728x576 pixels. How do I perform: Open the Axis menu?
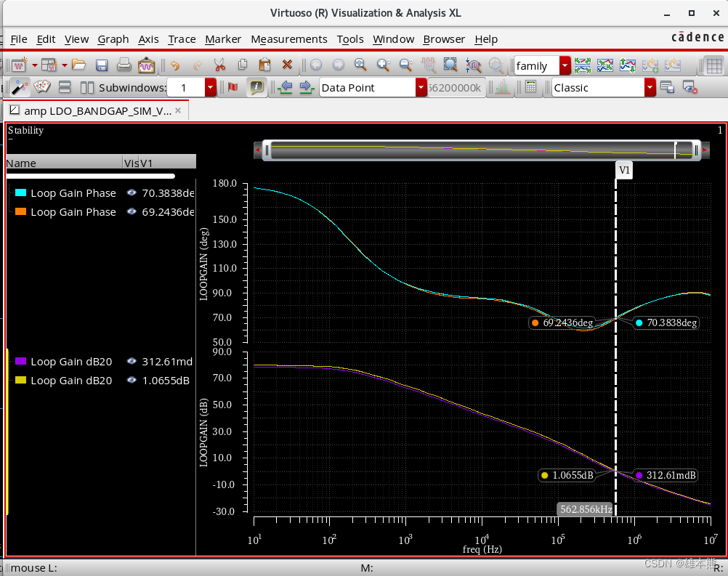(148, 39)
